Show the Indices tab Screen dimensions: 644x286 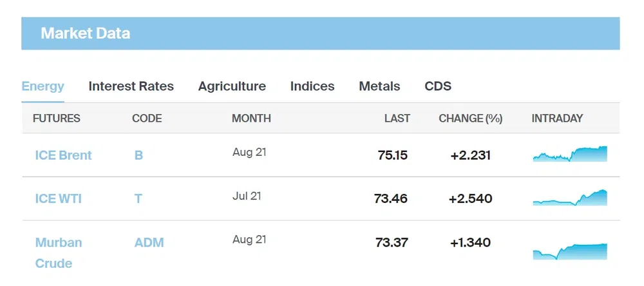point(312,86)
